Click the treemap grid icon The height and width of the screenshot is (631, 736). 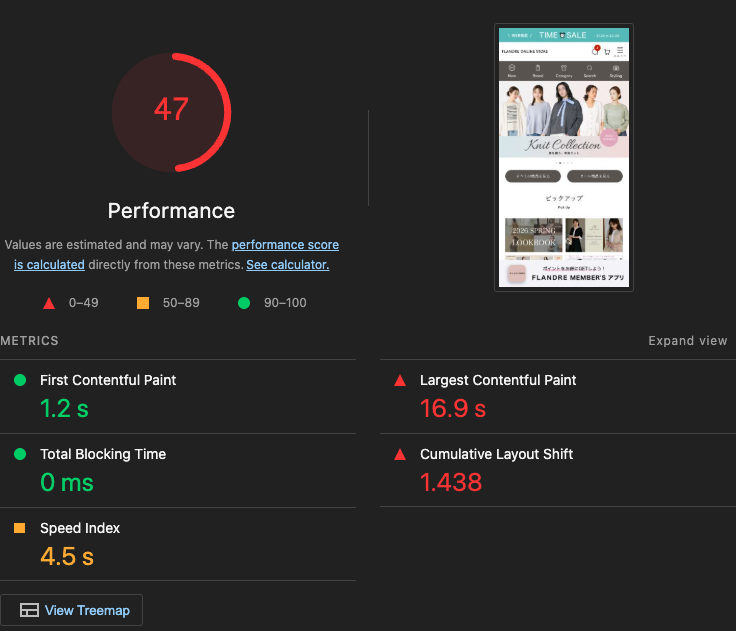tap(30, 610)
